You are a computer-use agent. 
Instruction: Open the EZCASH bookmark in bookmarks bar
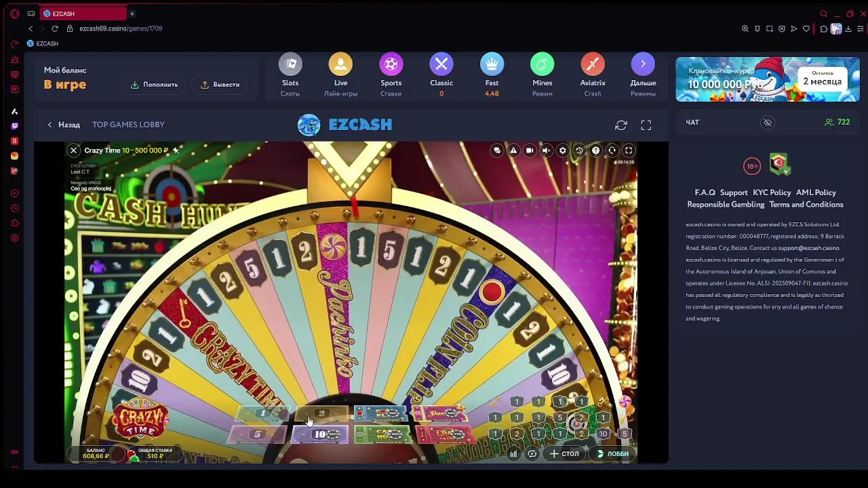[x=42, y=43]
